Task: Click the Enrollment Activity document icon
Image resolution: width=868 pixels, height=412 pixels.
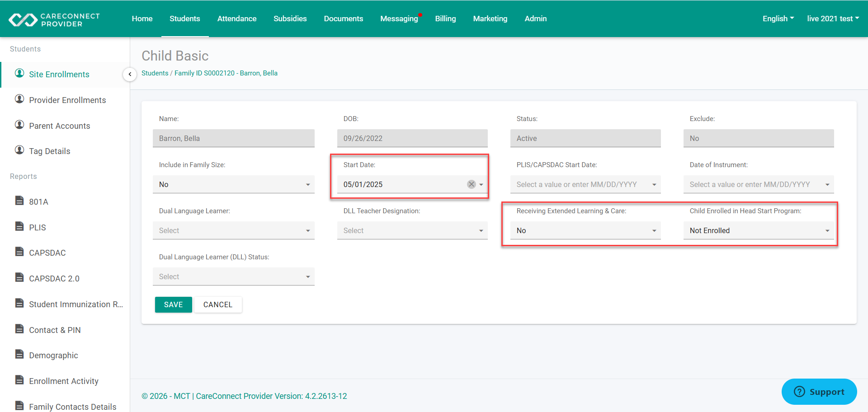Action: coord(19,380)
